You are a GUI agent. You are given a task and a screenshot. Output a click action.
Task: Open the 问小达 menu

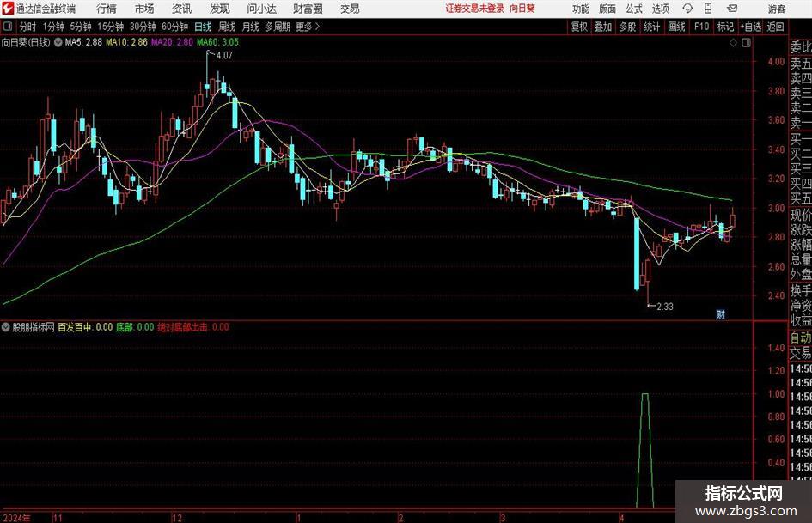click(261, 9)
